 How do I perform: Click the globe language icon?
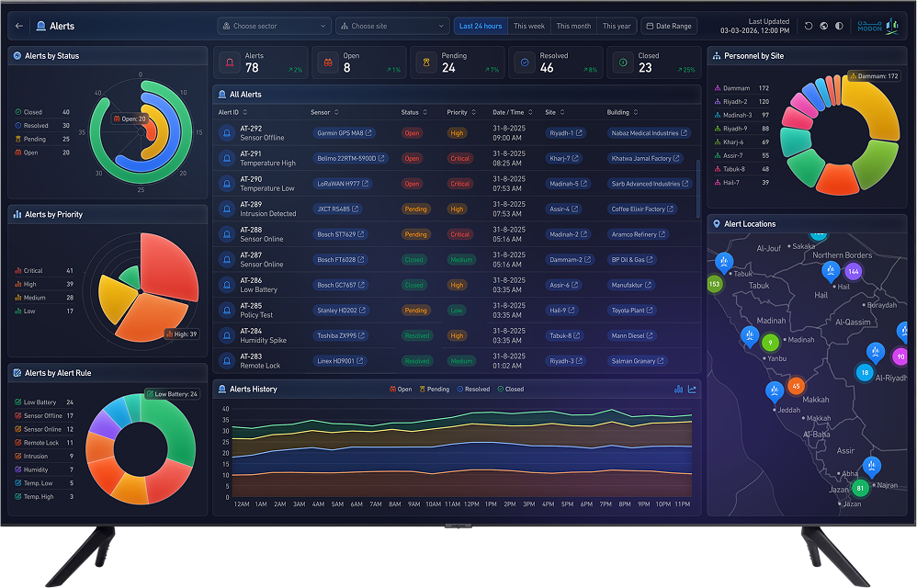coord(823,26)
